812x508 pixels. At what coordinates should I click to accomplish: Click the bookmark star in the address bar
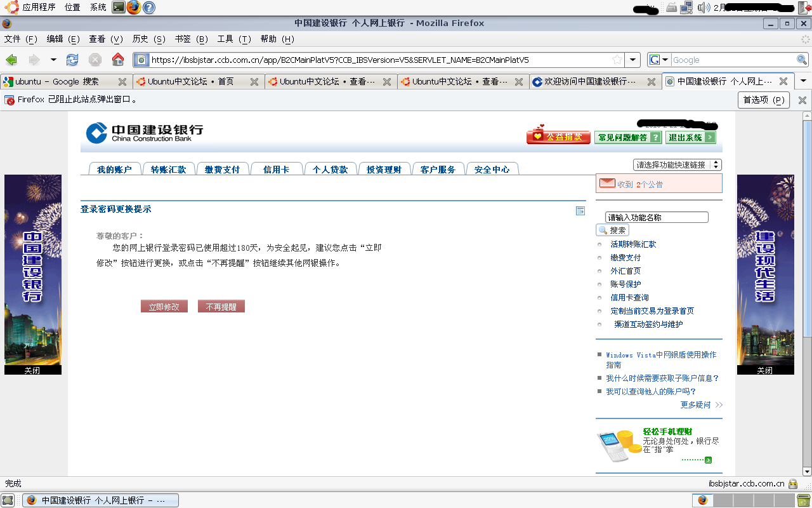[x=617, y=60]
